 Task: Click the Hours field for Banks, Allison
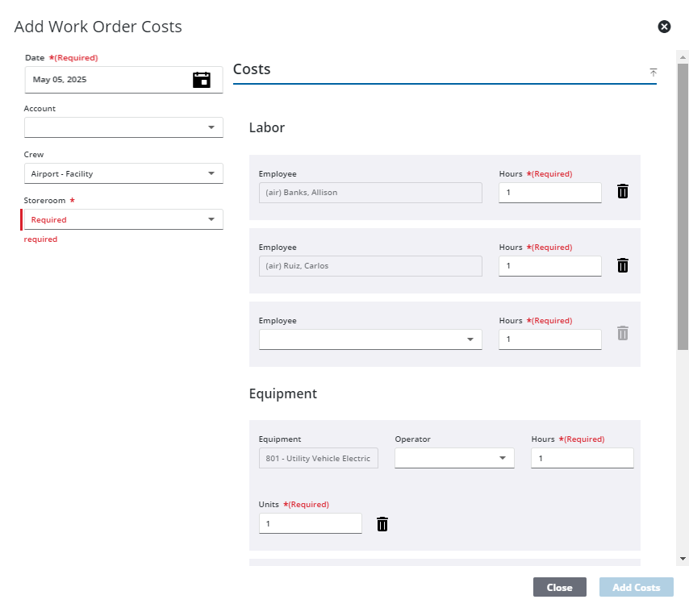coord(549,193)
